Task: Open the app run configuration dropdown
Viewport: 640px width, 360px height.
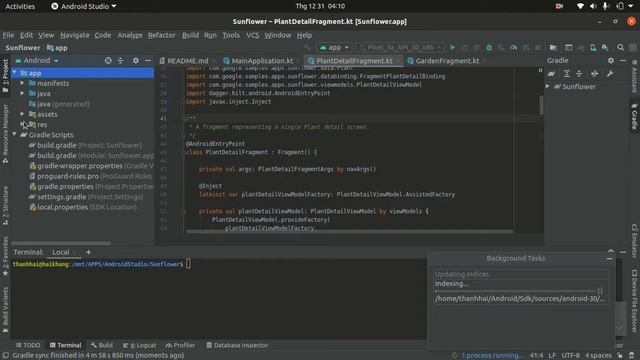Action: pos(335,48)
